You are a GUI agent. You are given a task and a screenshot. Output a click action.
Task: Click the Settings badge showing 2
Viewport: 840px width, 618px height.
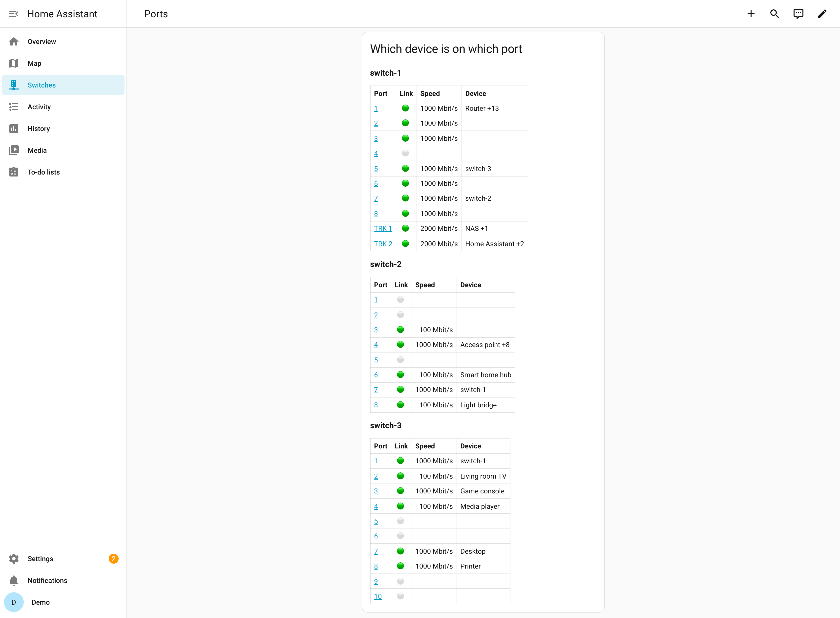(x=114, y=558)
